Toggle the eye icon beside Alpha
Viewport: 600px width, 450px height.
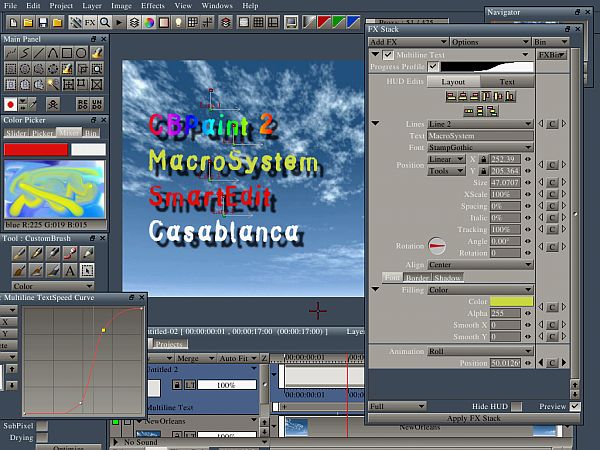528,313
